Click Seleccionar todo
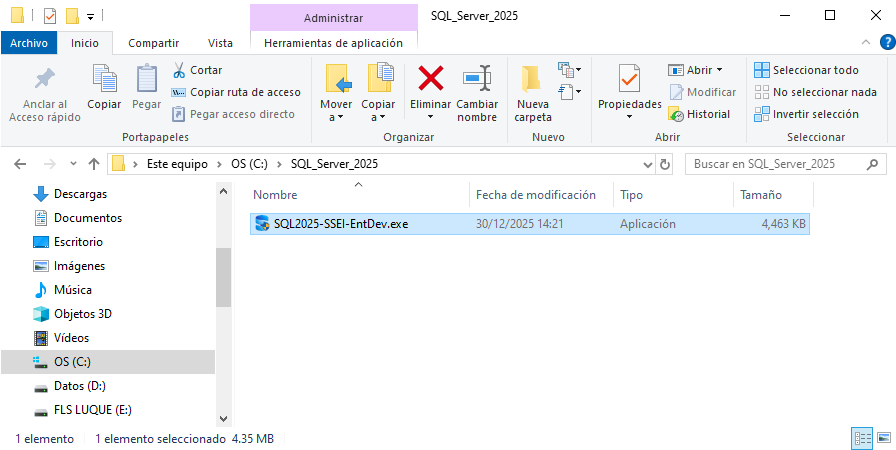Screen dimensions: 896x450 806,70
